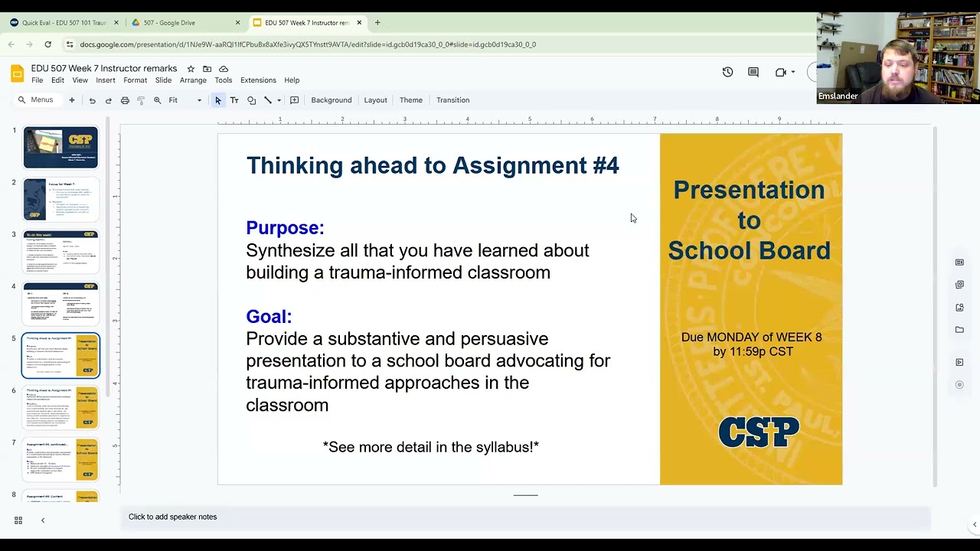The width and height of the screenshot is (980, 551).
Task: Select slide 6 thumbnail
Action: (60, 407)
